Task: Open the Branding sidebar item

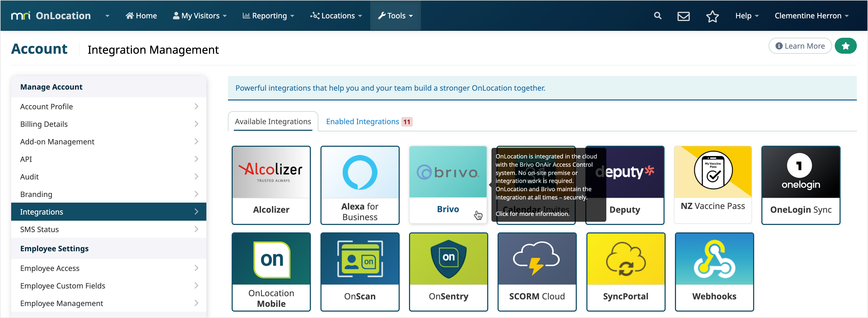Action: pyautogui.click(x=108, y=194)
